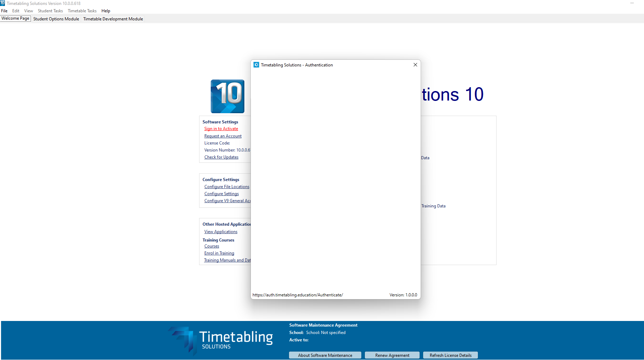The height and width of the screenshot is (360, 644).
Task: Click the Version: 1.0.0.0 label
Action: (403, 295)
